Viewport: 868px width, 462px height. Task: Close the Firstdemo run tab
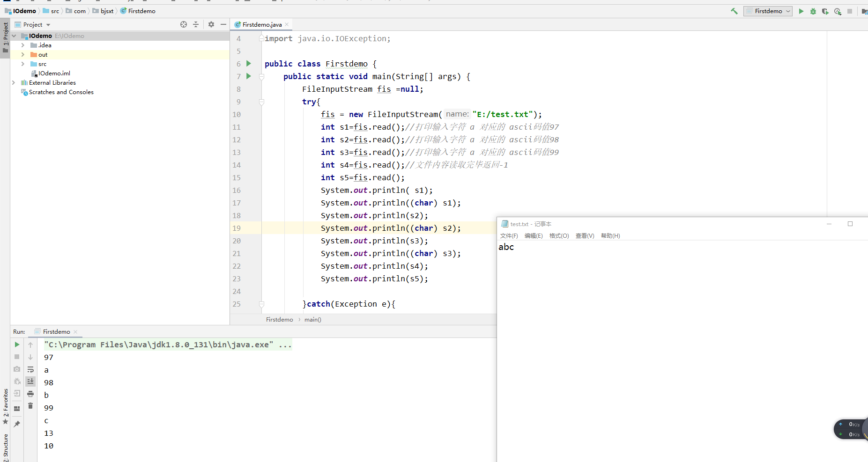75,331
